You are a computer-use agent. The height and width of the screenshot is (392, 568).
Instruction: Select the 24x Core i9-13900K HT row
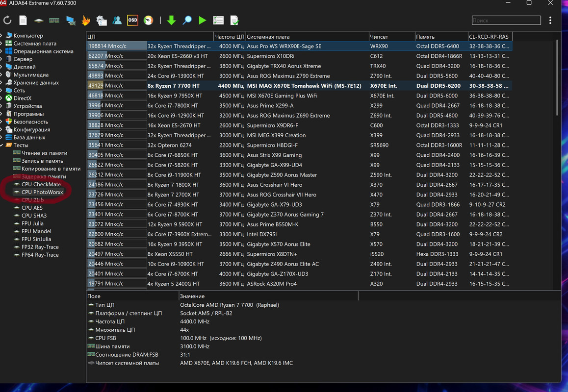(x=299, y=76)
